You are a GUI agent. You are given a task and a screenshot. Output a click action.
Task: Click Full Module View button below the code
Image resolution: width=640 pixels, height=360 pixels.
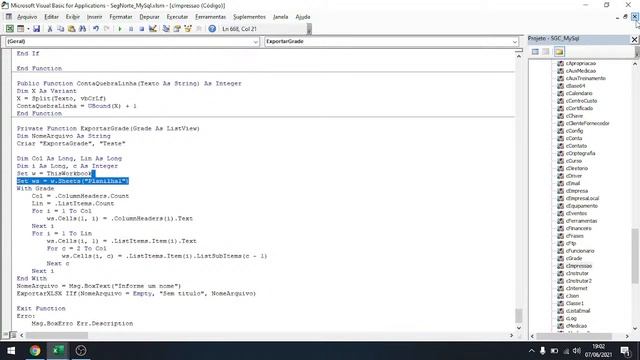coord(13,335)
